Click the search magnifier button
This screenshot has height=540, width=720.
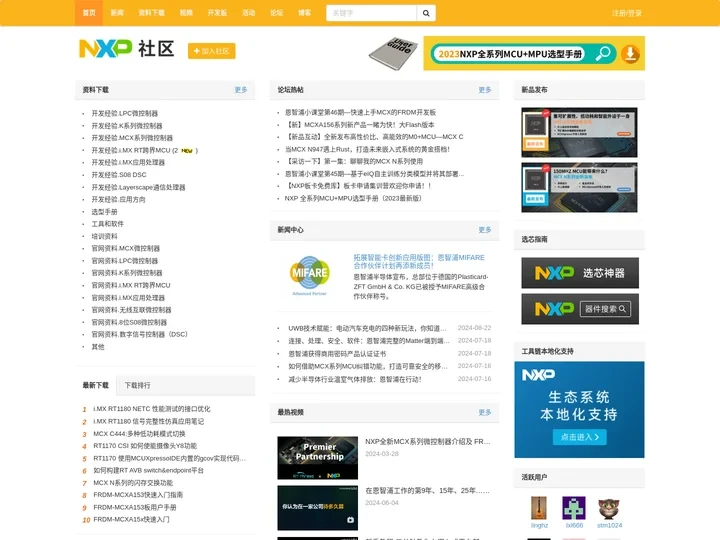[x=426, y=13]
